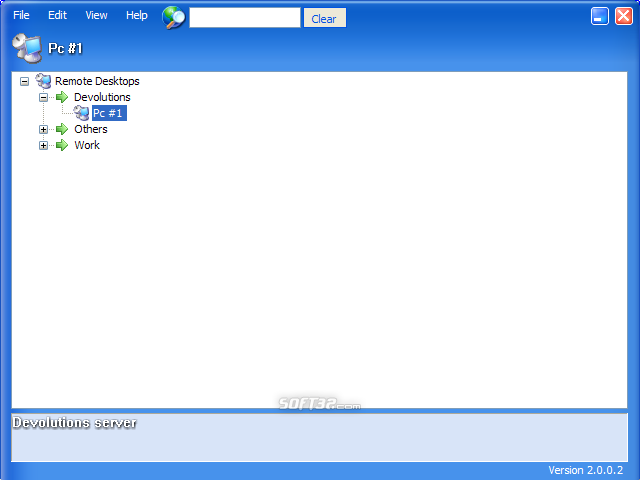The image size is (640, 480).
Task: Collapse the Remote Desktops root node
Action: click(24, 81)
